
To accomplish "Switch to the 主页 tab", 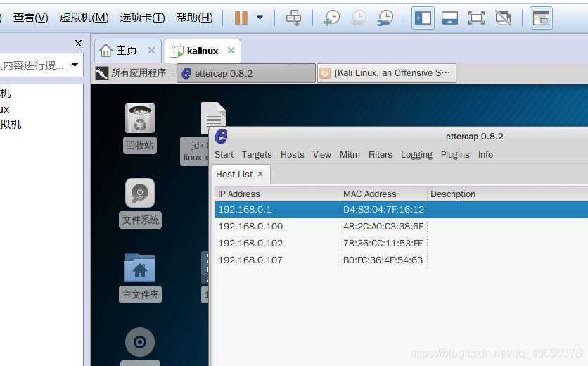I will click(127, 50).
